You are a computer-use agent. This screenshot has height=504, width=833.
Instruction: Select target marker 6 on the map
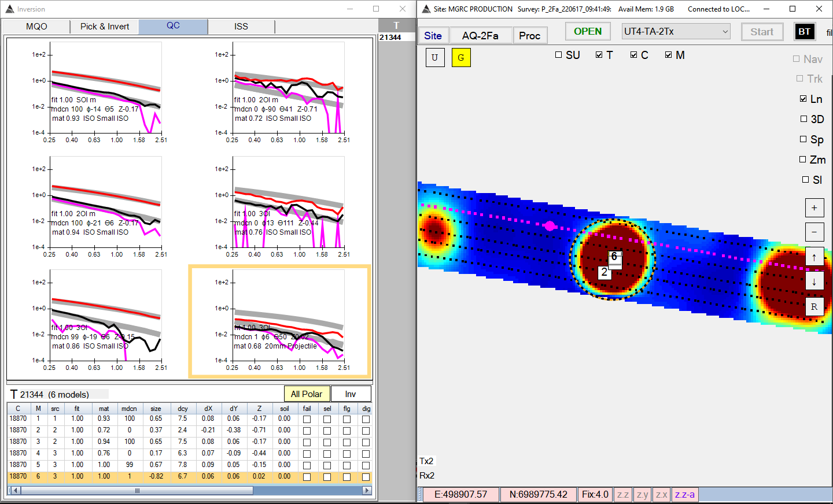tap(614, 257)
